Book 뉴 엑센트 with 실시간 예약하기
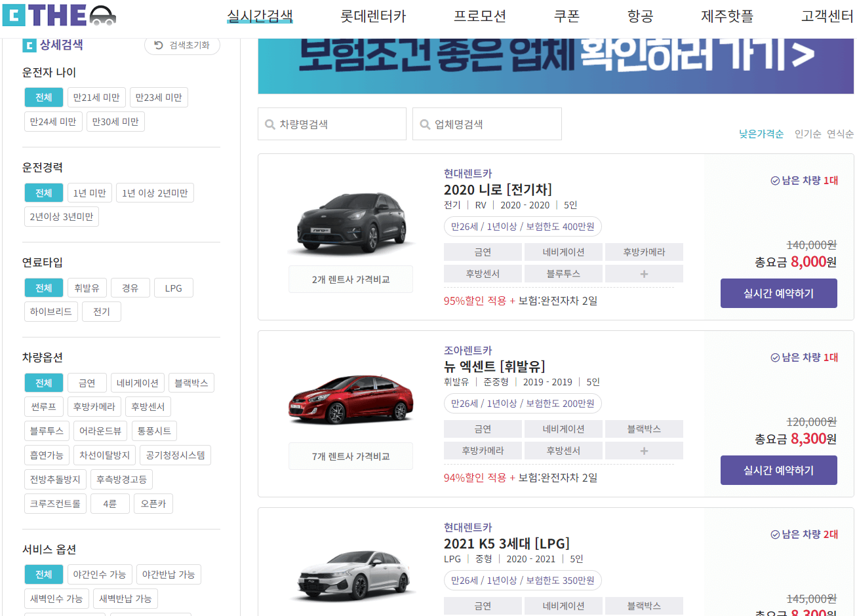 click(x=779, y=471)
